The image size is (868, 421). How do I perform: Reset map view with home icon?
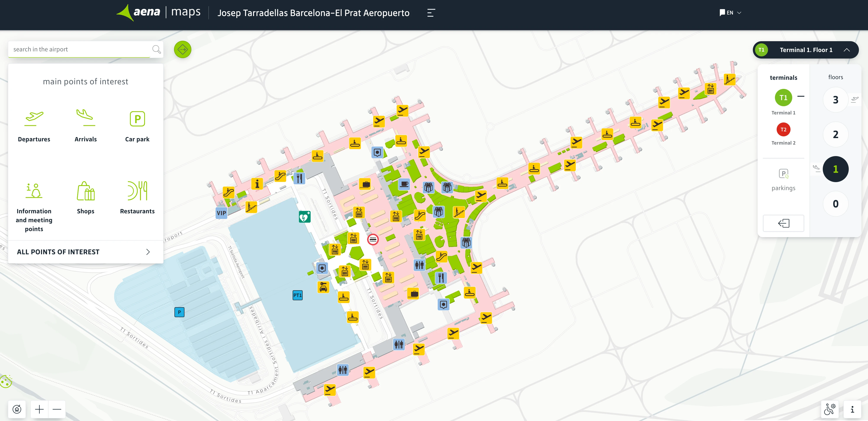point(17,409)
